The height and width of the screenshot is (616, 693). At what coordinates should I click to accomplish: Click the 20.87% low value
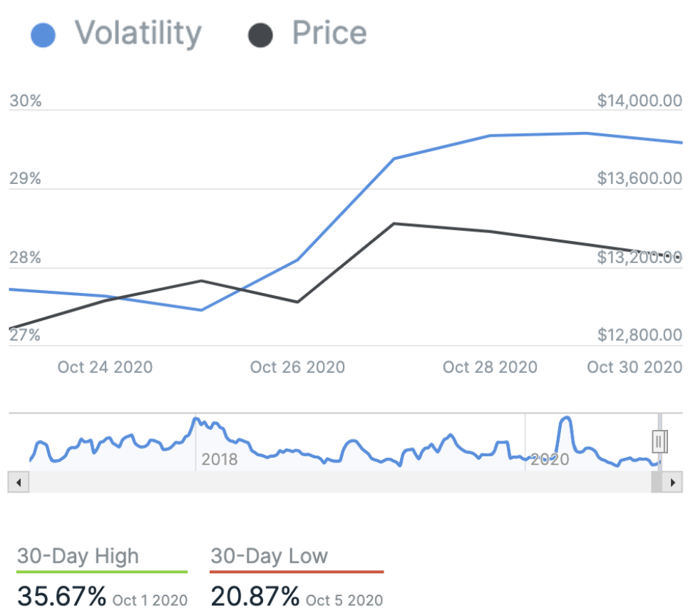[x=255, y=597]
